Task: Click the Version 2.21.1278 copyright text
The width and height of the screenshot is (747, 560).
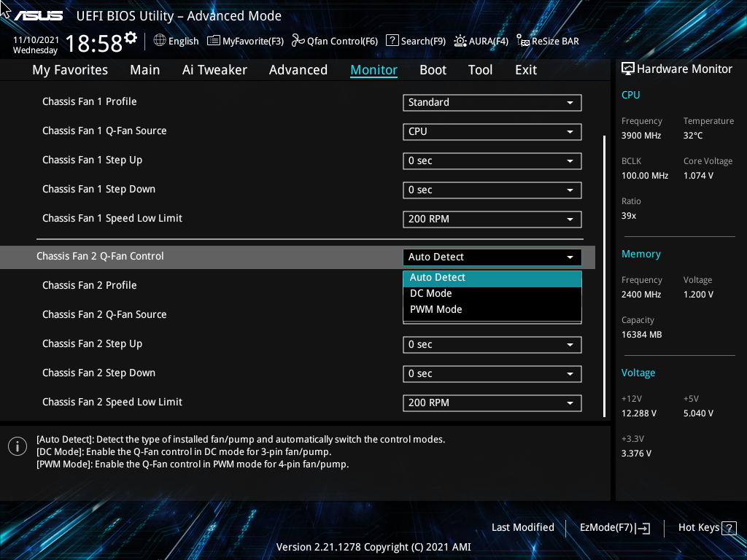Action: click(x=373, y=547)
